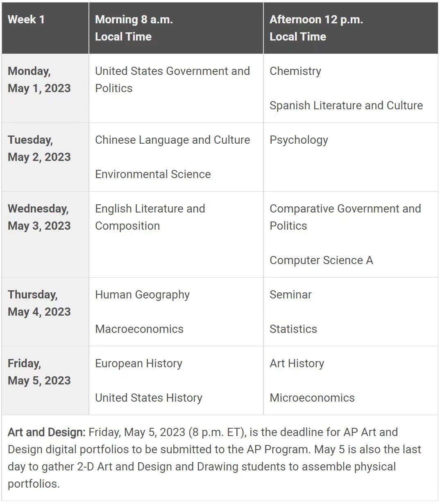Select the Computer Science A entry
Image resolution: width=440 pixels, height=504 pixels.
[x=321, y=260]
